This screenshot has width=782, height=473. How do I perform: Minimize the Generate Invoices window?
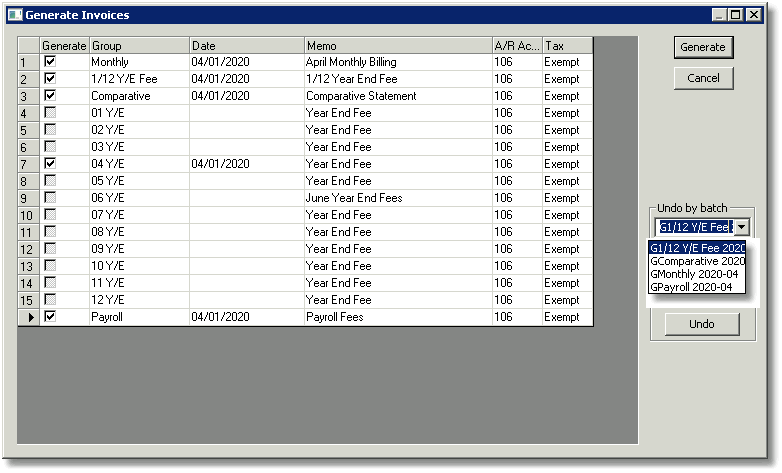719,15
